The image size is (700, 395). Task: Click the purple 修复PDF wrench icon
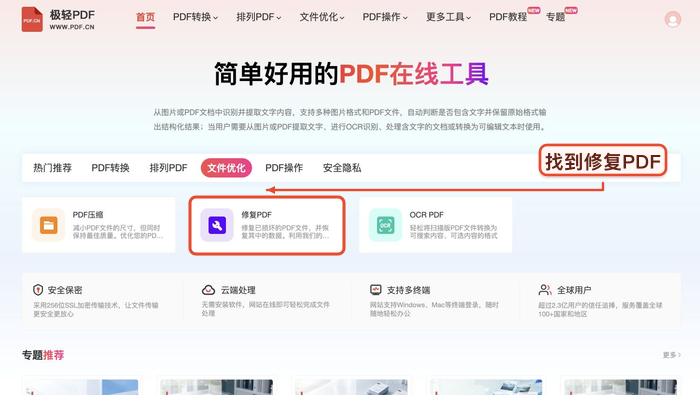click(x=217, y=225)
